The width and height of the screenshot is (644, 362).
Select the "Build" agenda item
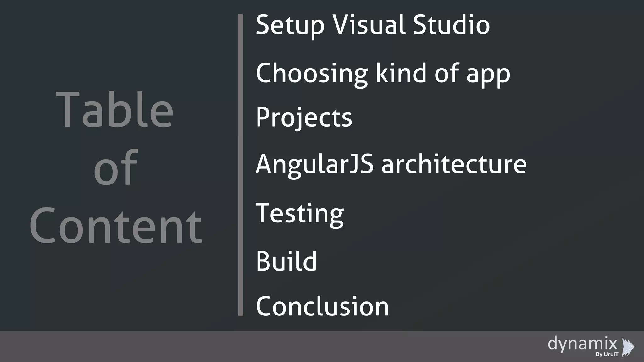[286, 261]
